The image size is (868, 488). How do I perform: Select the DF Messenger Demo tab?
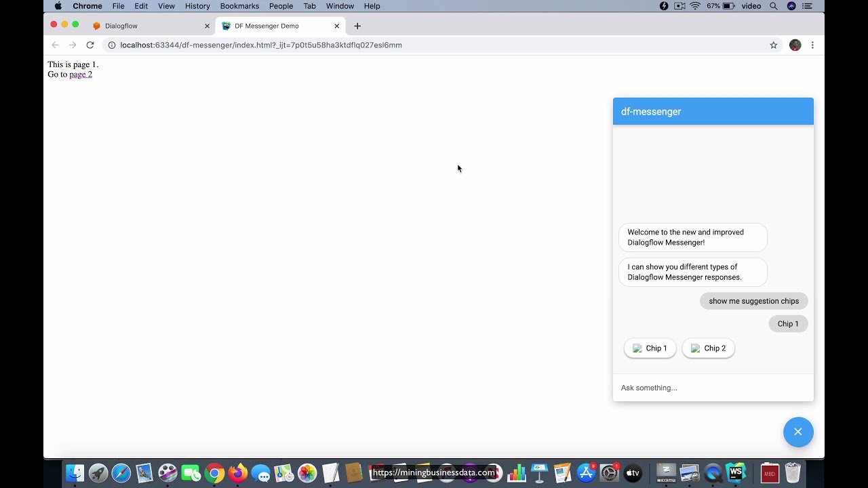(279, 26)
